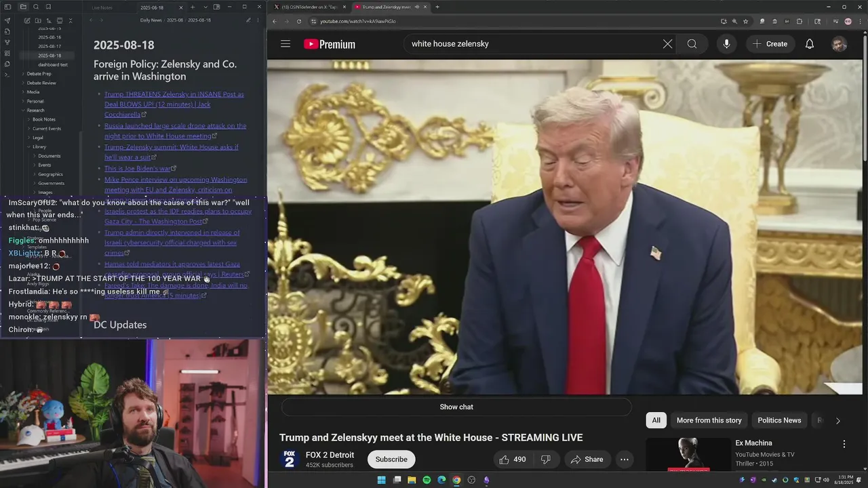Screen dimensions: 868x488
Task: Add a new tab in Obsidian
Action: tap(193, 7)
